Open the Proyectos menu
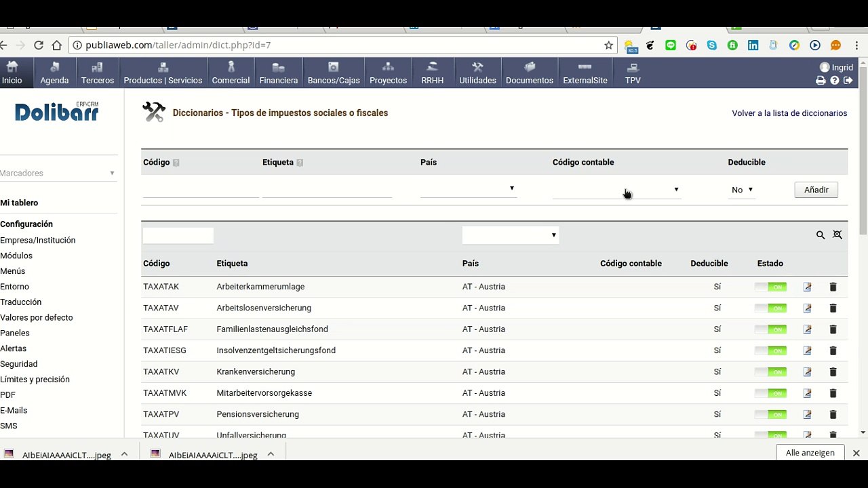Screen dimensions: 868x488 coord(388,73)
